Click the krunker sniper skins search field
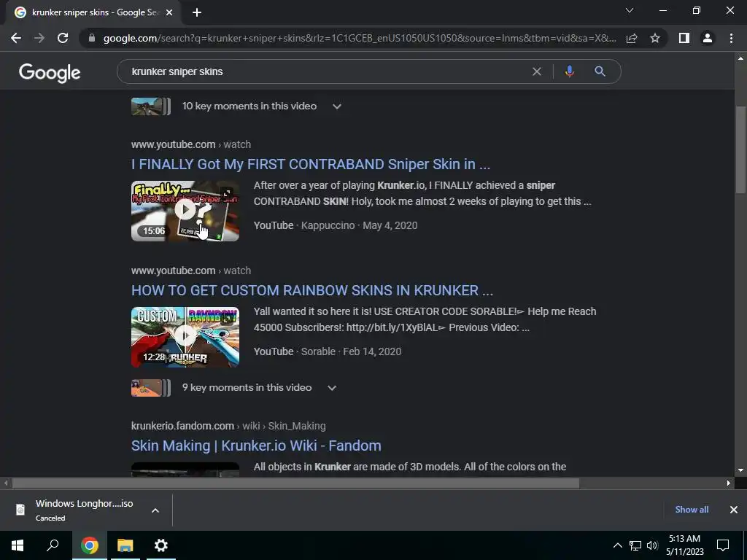Screen dimensions: 747x560 [x=324, y=71]
